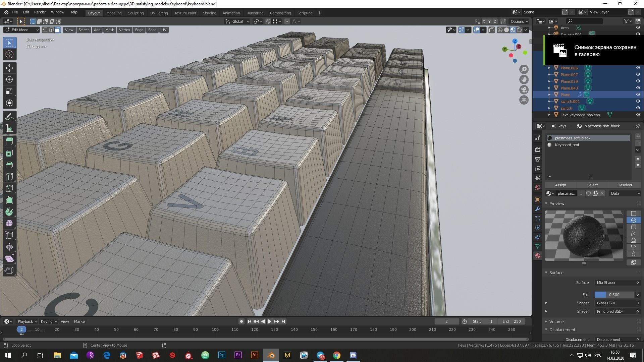The height and width of the screenshot is (362, 644).
Task: Click the Assign material button
Action: pos(560,185)
